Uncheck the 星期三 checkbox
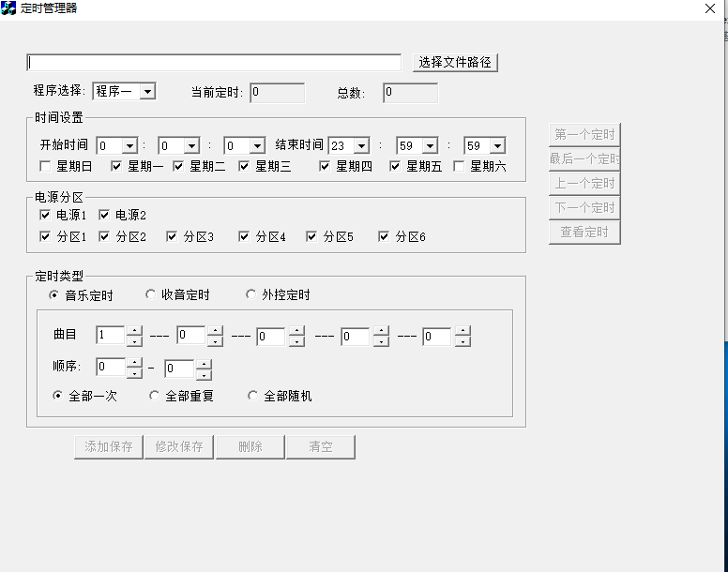 (244, 166)
